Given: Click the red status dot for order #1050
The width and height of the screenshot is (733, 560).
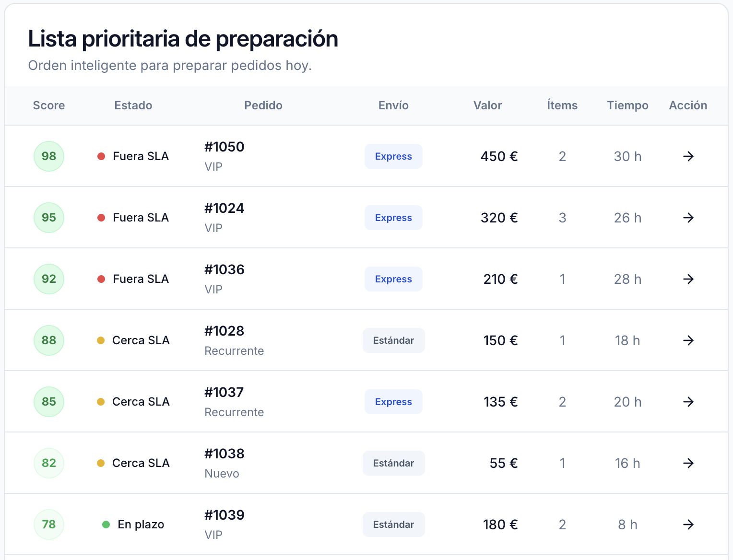Looking at the screenshot, I should point(101,156).
